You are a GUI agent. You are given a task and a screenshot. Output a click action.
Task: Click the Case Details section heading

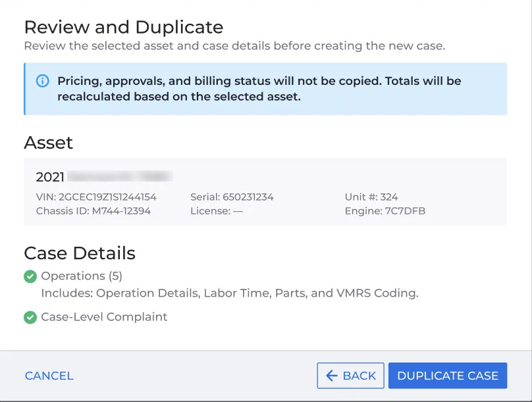tap(80, 253)
